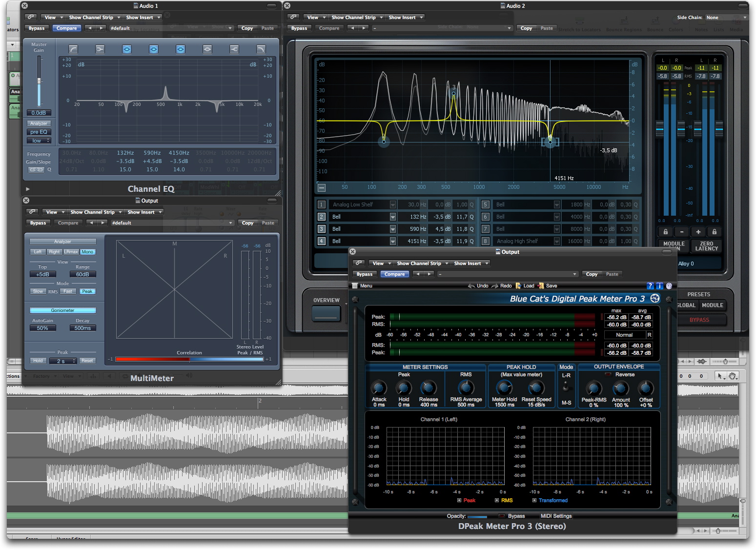Viewport: 756px width, 550px height.
Task: Open Blue Cat Menu icon
Action: (x=355, y=285)
